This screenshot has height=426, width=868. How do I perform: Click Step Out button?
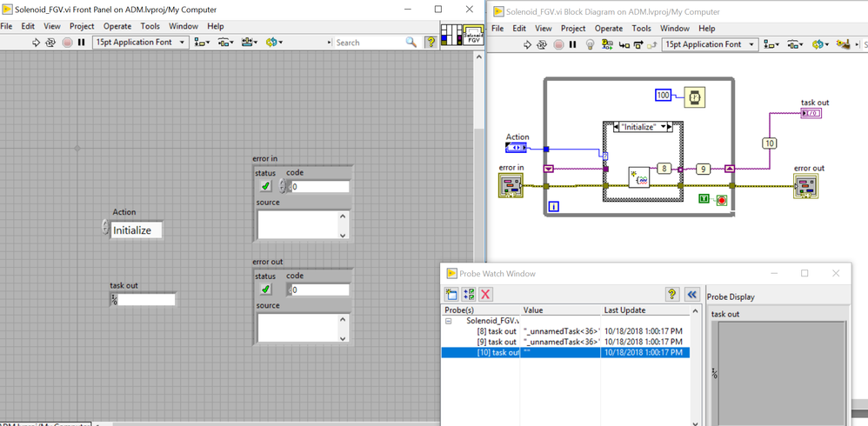(x=652, y=44)
